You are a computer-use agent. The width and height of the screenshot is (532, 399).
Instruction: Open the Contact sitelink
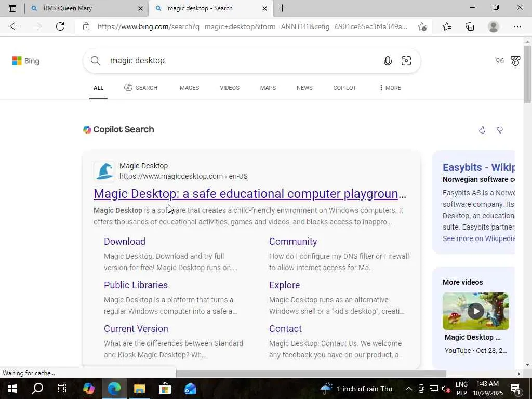tap(285, 329)
